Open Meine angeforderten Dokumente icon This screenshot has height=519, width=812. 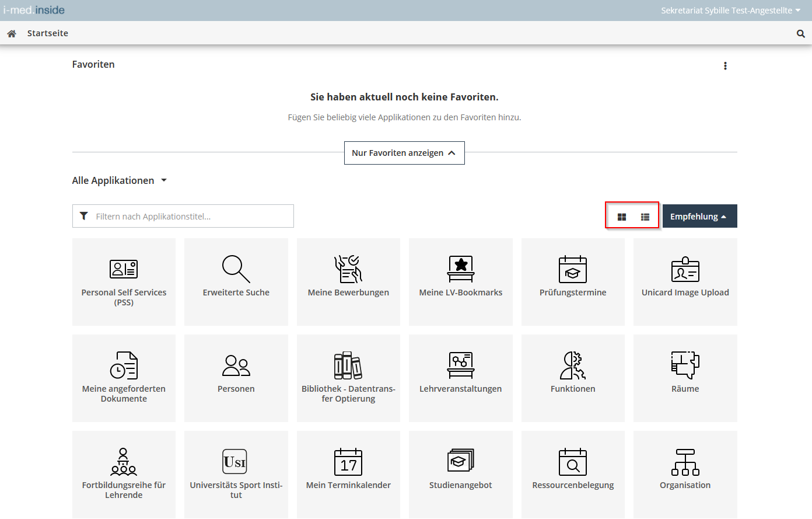point(124,365)
